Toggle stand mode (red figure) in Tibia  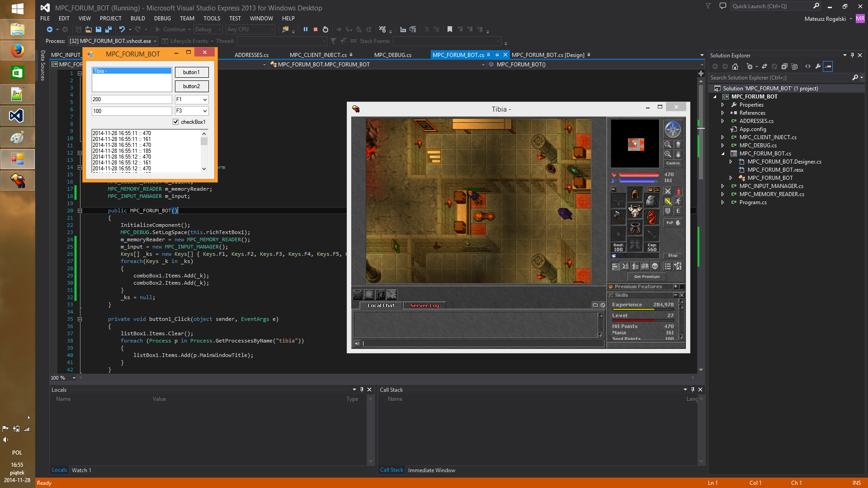[678, 191]
